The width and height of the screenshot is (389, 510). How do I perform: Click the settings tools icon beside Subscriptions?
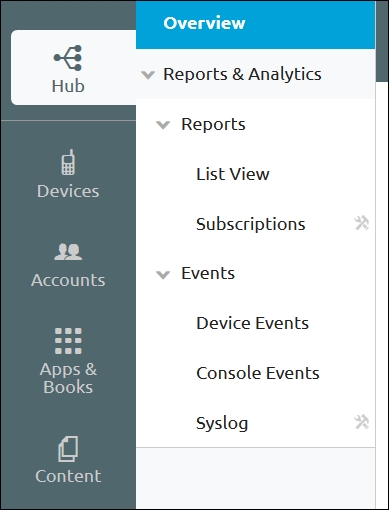tap(361, 223)
